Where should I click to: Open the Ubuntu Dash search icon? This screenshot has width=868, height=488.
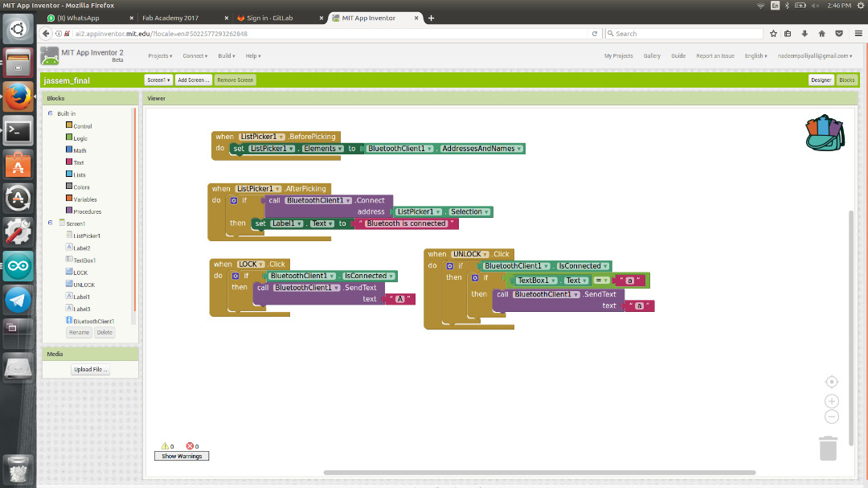(x=18, y=29)
